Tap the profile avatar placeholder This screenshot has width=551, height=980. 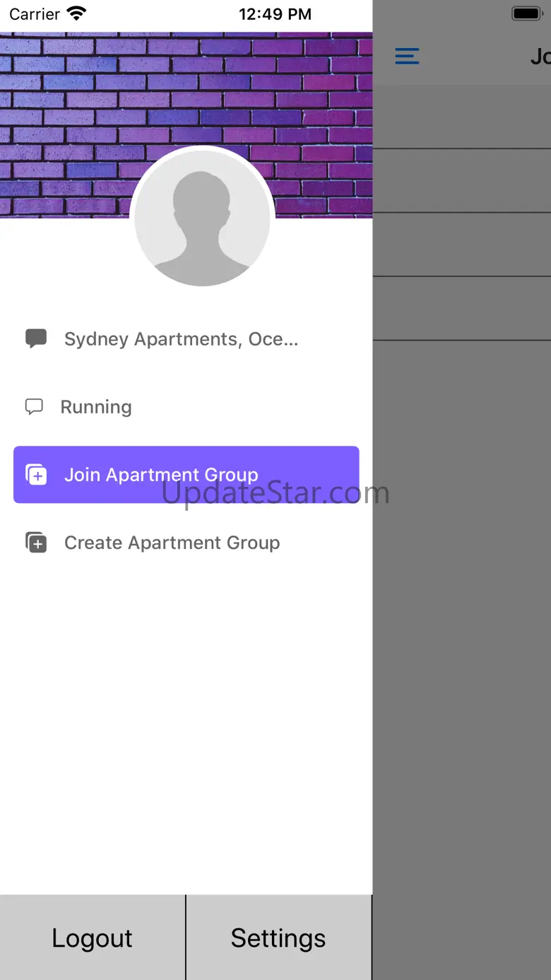pos(202,218)
